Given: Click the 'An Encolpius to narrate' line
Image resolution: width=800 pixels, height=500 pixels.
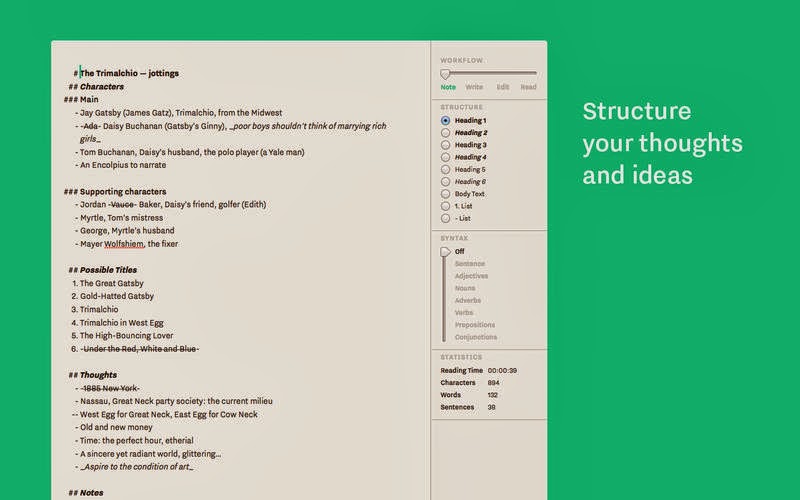Looking at the screenshot, I should pos(120,165).
